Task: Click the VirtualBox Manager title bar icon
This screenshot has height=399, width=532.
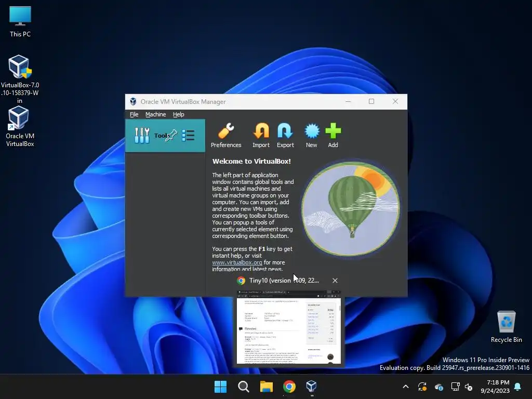Action: click(x=133, y=101)
